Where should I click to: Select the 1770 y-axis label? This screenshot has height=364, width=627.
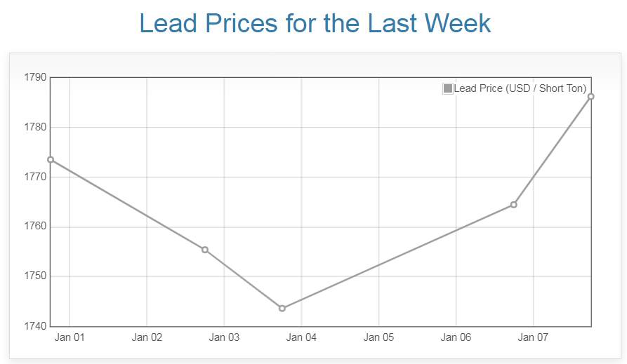[34, 177]
